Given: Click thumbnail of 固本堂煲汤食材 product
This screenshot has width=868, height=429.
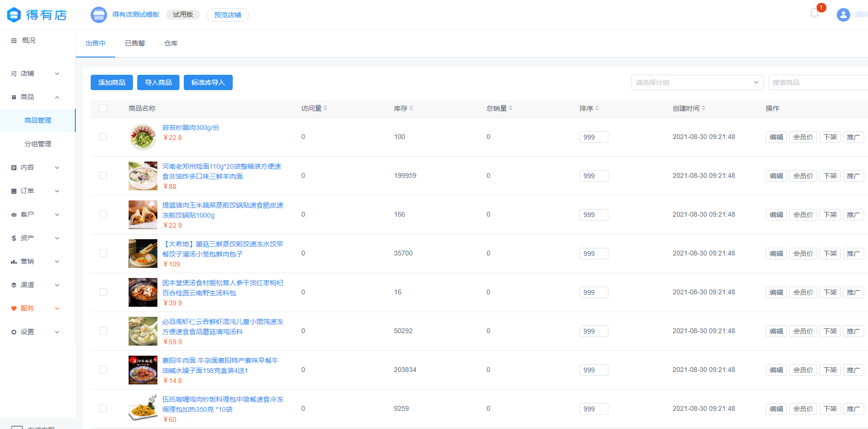Looking at the screenshot, I should click(143, 292).
